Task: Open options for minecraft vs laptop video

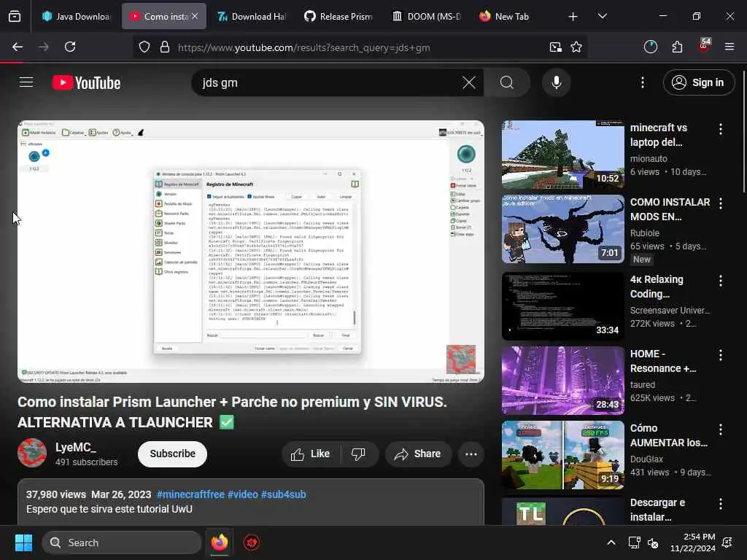Action: point(720,129)
